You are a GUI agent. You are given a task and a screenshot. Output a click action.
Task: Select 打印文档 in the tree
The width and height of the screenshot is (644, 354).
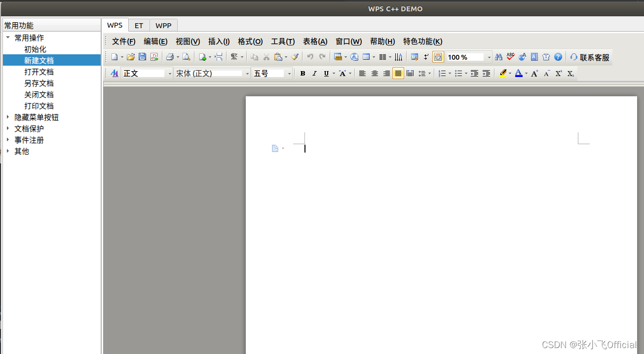point(39,106)
